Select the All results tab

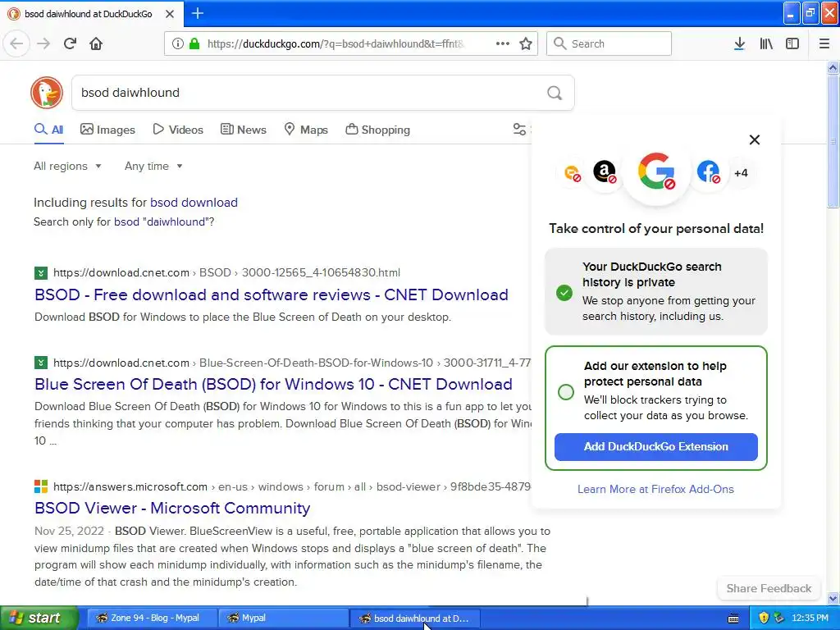[x=48, y=130]
